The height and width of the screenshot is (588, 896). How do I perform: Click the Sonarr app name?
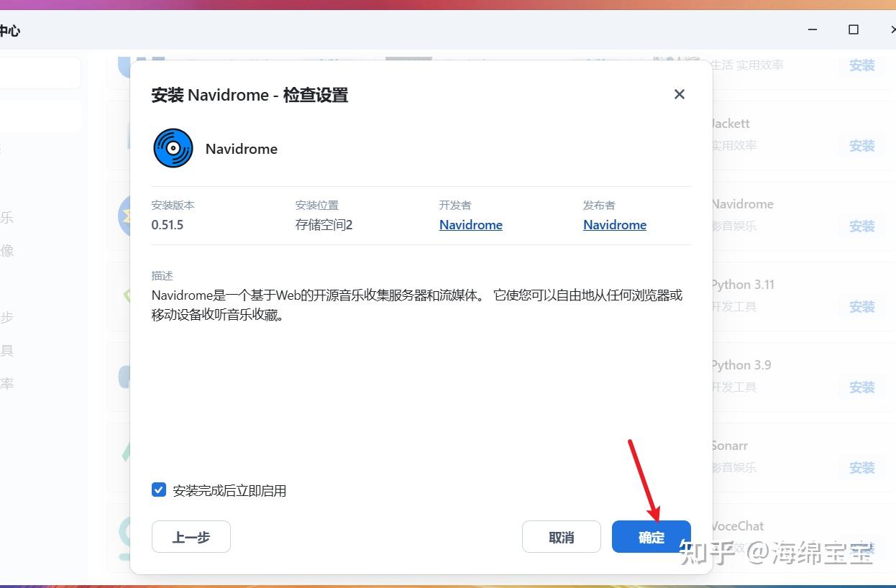[x=730, y=446]
